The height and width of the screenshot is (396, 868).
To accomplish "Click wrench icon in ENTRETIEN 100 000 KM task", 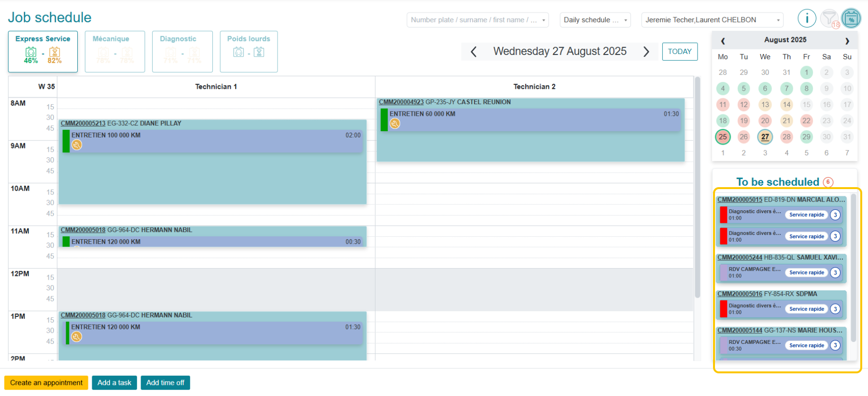I will point(77,145).
